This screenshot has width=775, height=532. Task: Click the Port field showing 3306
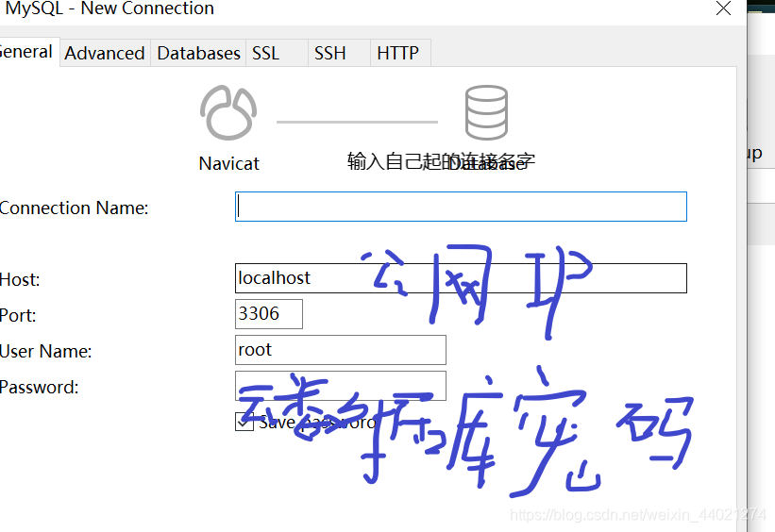pos(269,314)
